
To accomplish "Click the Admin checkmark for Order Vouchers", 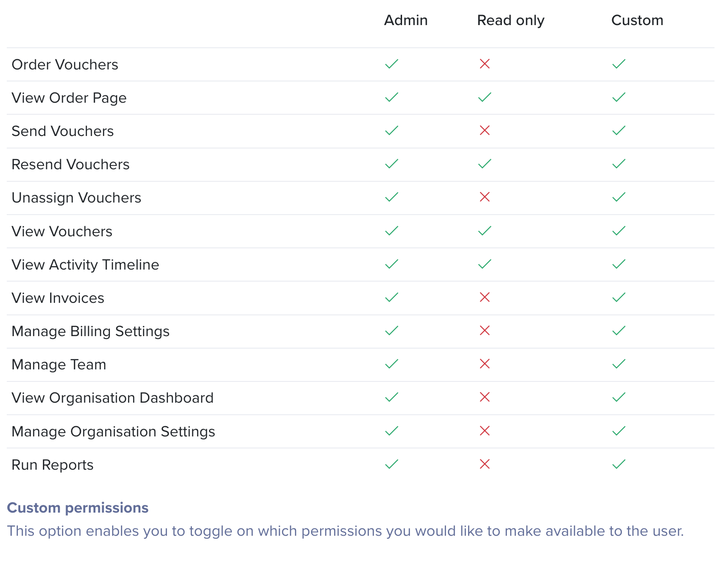I will point(391,64).
